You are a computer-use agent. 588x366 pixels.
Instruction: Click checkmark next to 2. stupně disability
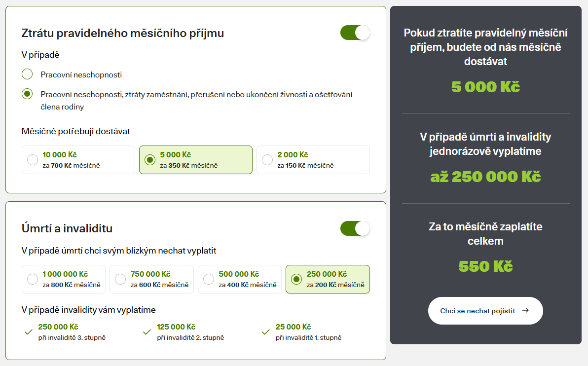point(147,332)
